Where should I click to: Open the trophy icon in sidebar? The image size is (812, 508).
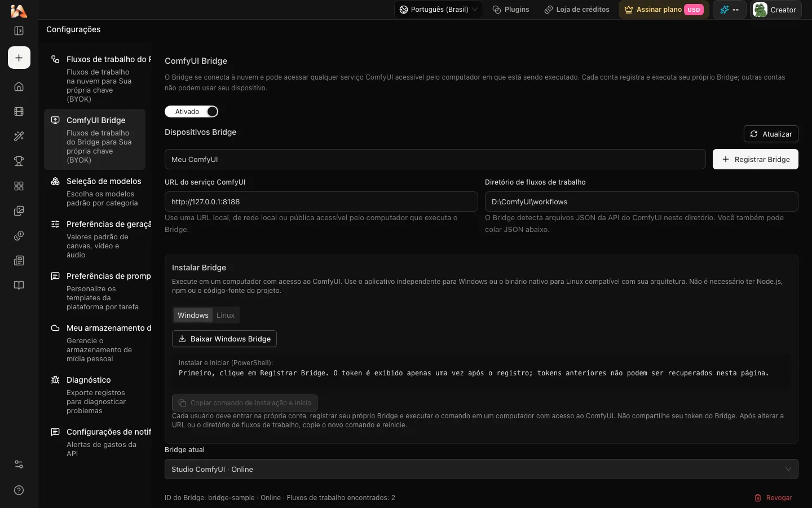coord(19,161)
